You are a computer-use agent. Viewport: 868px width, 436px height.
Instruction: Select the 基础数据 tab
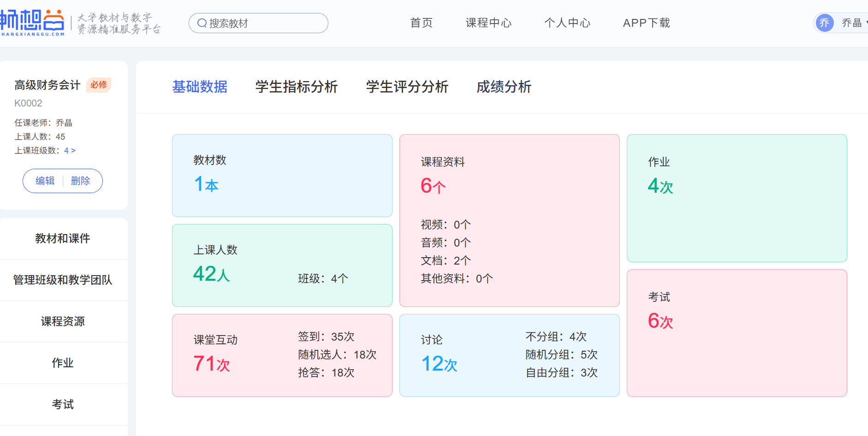200,87
